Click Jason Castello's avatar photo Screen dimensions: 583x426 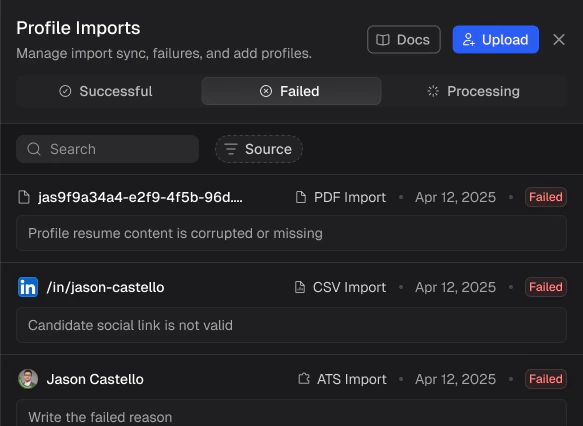click(x=28, y=379)
